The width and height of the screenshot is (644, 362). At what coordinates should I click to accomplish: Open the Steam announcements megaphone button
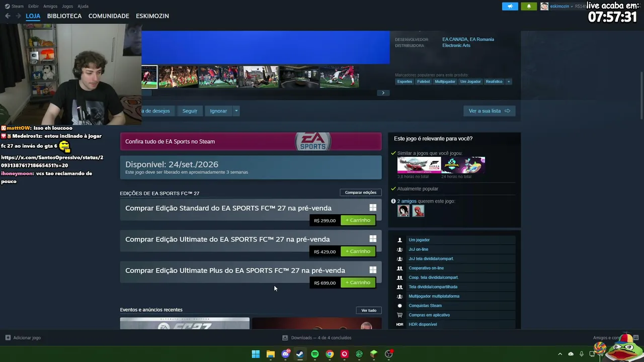coord(510,7)
